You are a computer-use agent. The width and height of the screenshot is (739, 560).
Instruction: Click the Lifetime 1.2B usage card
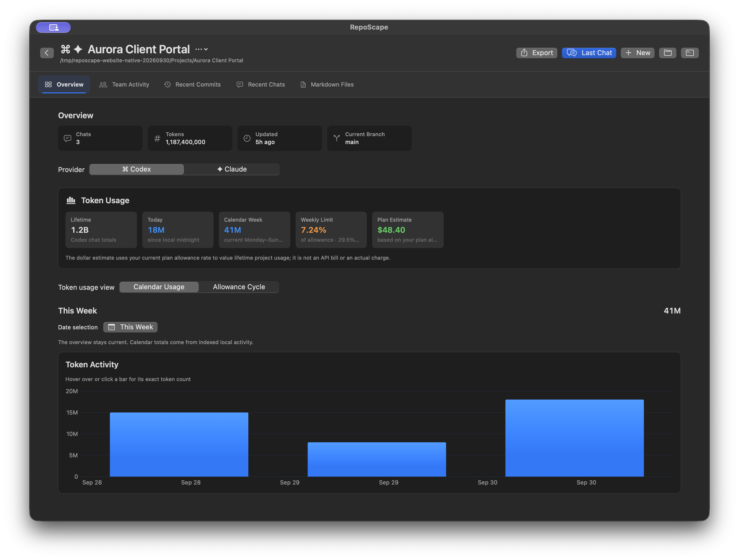point(101,230)
